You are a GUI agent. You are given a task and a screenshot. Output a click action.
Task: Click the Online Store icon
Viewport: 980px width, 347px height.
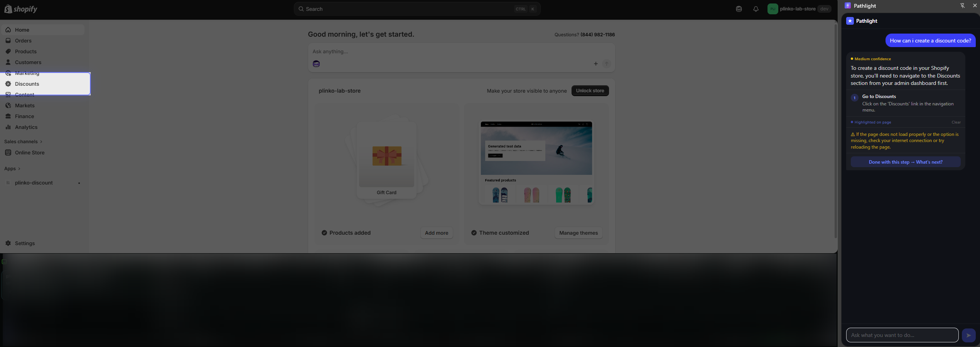coord(8,152)
